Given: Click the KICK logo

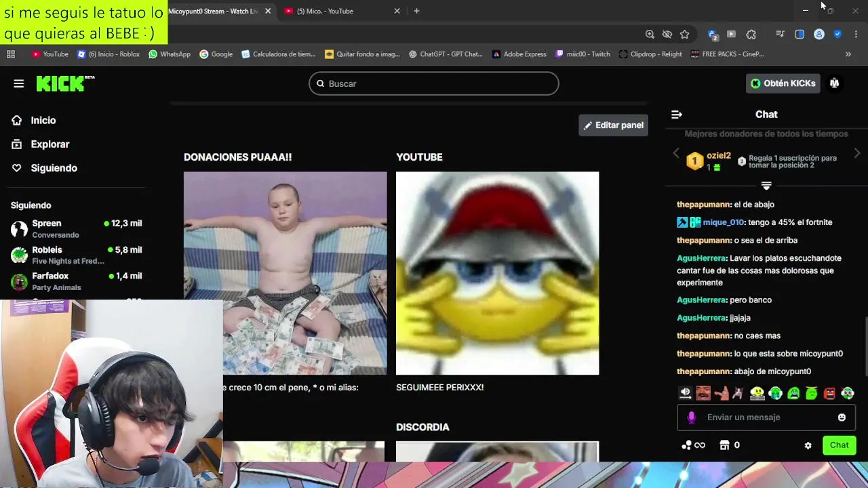Looking at the screenshot, I should (x=64, y=83).
